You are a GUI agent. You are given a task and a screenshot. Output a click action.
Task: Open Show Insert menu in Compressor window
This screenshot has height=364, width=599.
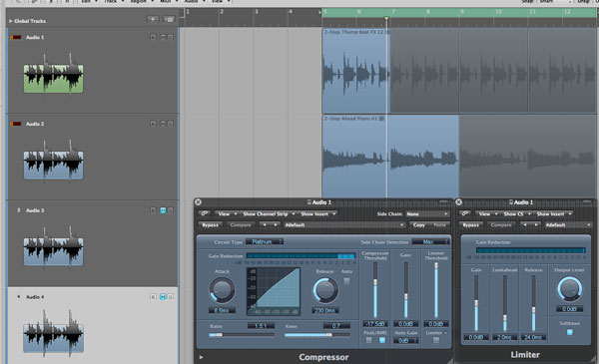click(317, 214)
